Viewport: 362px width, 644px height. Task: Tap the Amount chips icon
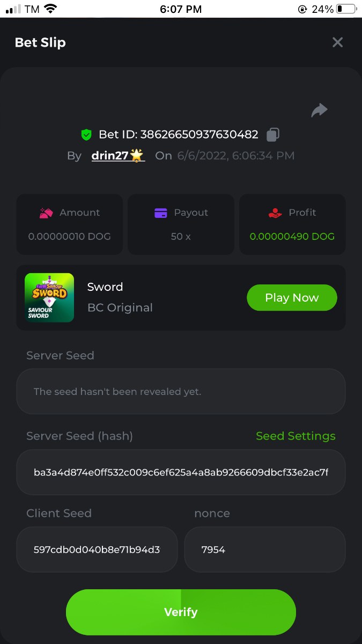(x=46, y=213)
